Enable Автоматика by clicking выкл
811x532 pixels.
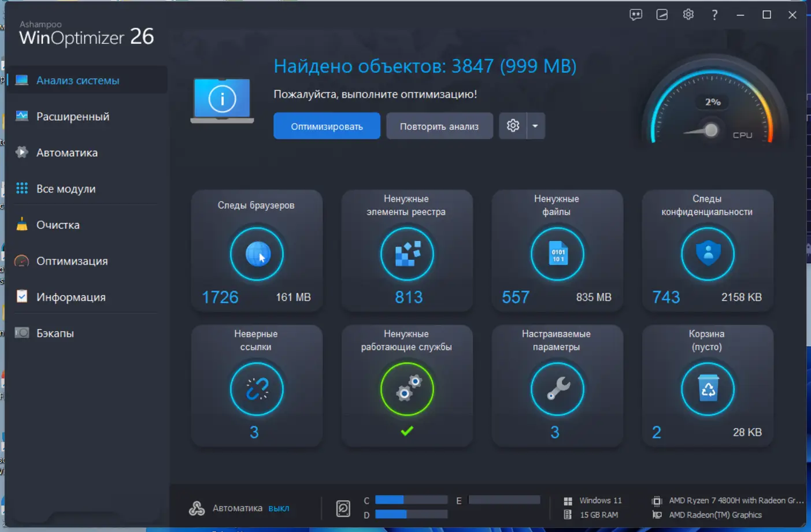(279, 508)
